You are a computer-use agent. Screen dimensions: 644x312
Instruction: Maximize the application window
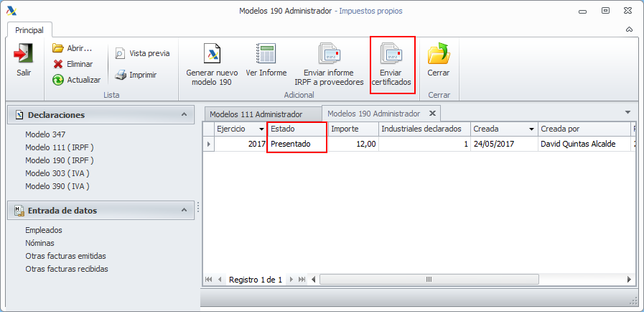tap(605, 11)
